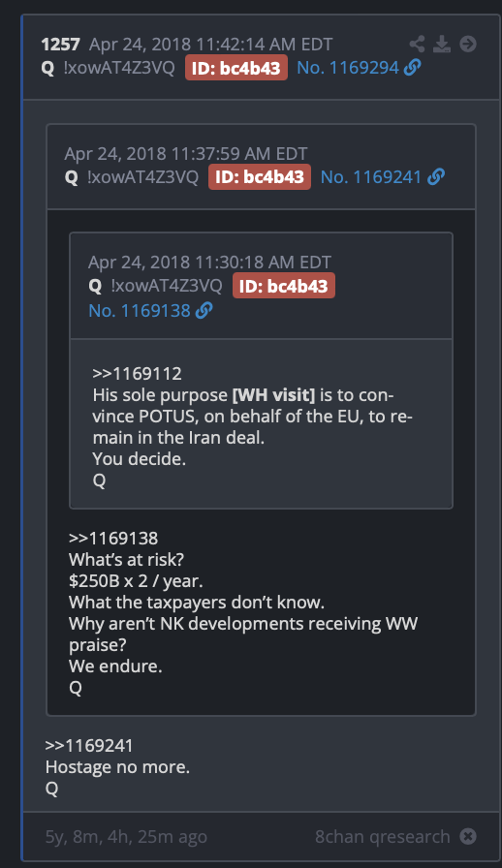
Task: Click the 8chan qresearch source label
Action: pos(383,836)
